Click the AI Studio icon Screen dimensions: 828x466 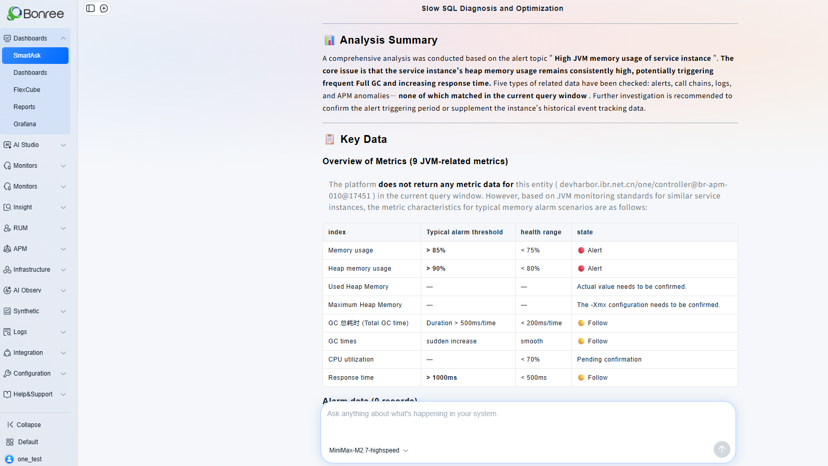pyautogui.click(x=7, y=145)
